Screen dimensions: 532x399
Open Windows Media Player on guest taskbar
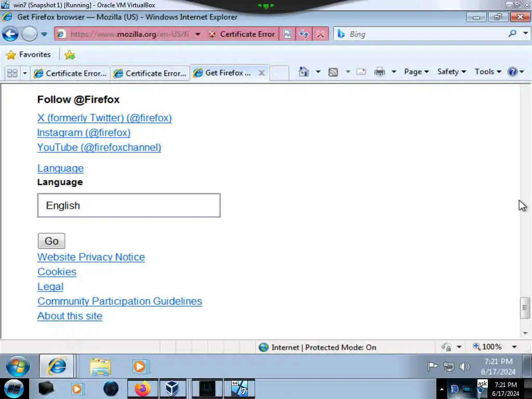coord(139,367)
